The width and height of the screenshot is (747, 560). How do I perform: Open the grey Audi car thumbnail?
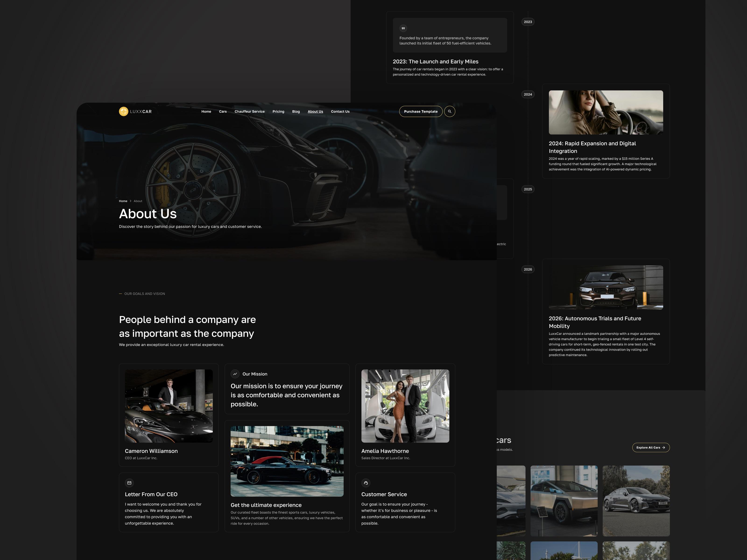click(636, 501)
